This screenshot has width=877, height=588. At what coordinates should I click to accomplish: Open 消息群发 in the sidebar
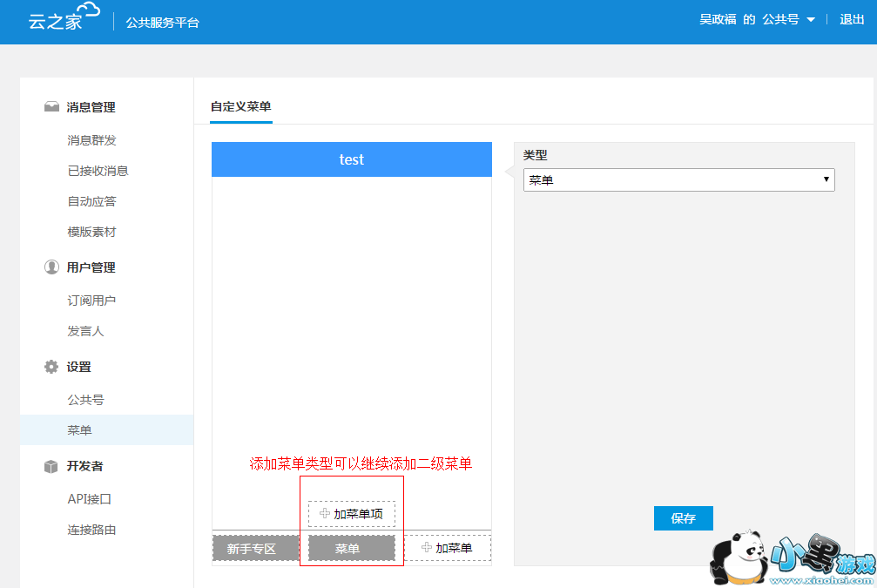[91, 140]
